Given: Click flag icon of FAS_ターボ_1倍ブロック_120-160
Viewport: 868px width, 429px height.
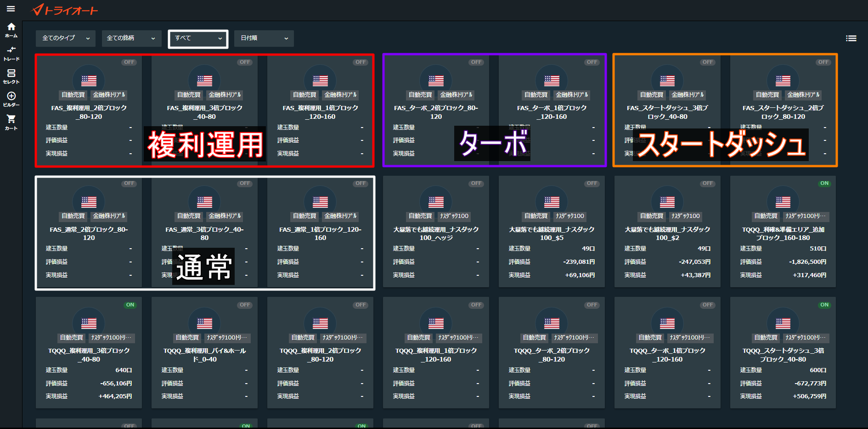Looking at the screenshot, I should tap(552, 81).
